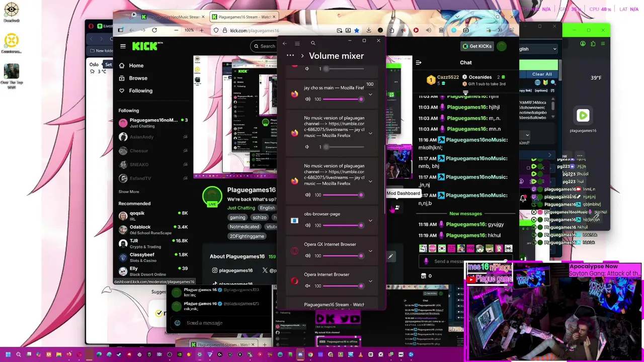Image resolution: width=644 pixels, height=362 pixels.
Task: Reload the Kick page in Firefox
Action: point(154,30)
